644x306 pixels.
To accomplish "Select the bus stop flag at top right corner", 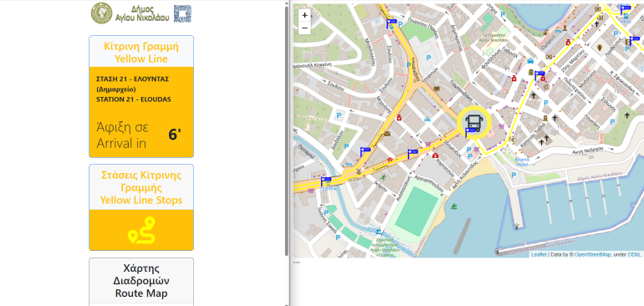I will (x=625, y=9).
